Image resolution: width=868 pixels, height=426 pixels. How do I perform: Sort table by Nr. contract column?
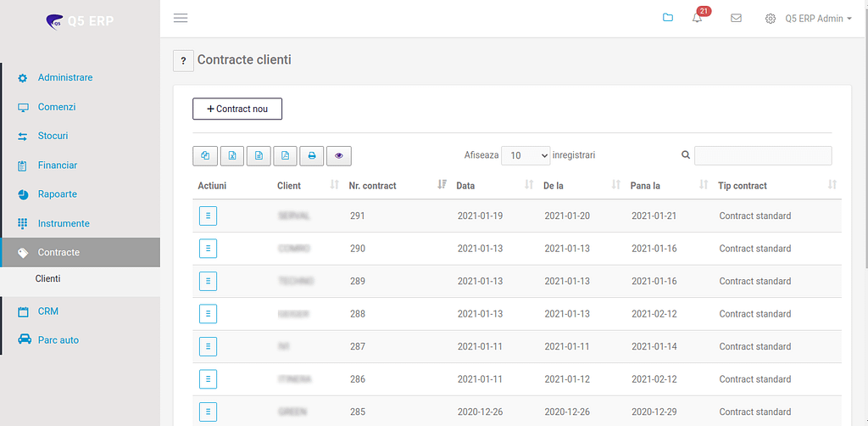[x=397, y=186]
